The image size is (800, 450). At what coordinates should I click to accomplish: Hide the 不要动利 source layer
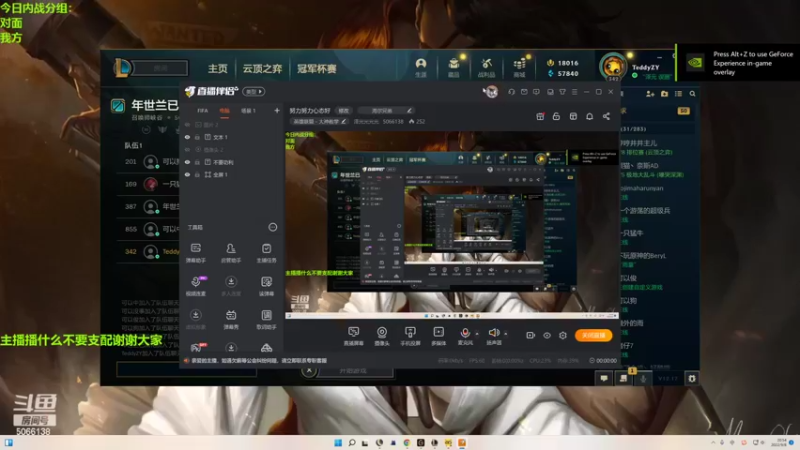pos(187,162)
